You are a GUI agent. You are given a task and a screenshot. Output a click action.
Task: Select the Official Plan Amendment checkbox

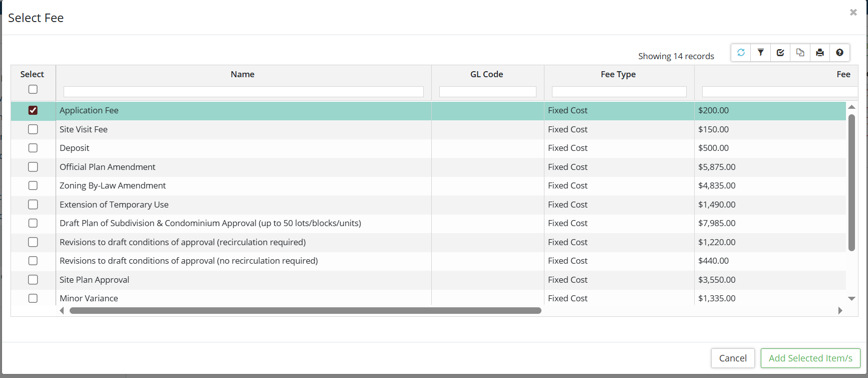(33, 167)
